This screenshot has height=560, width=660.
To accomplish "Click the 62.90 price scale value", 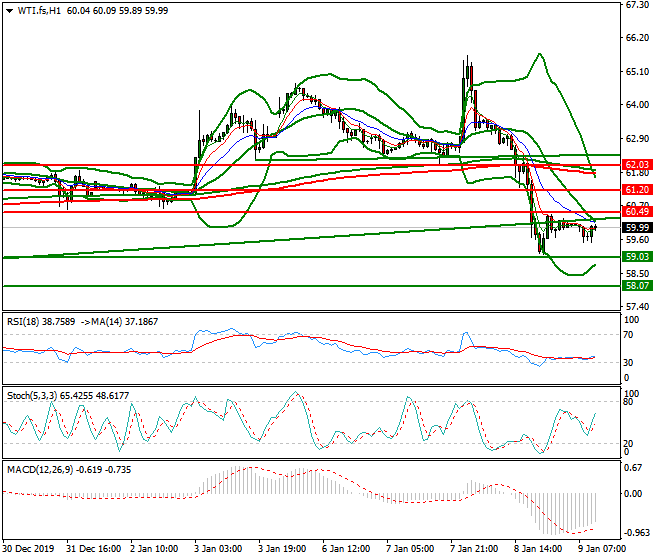I will (x=637, y=139).
